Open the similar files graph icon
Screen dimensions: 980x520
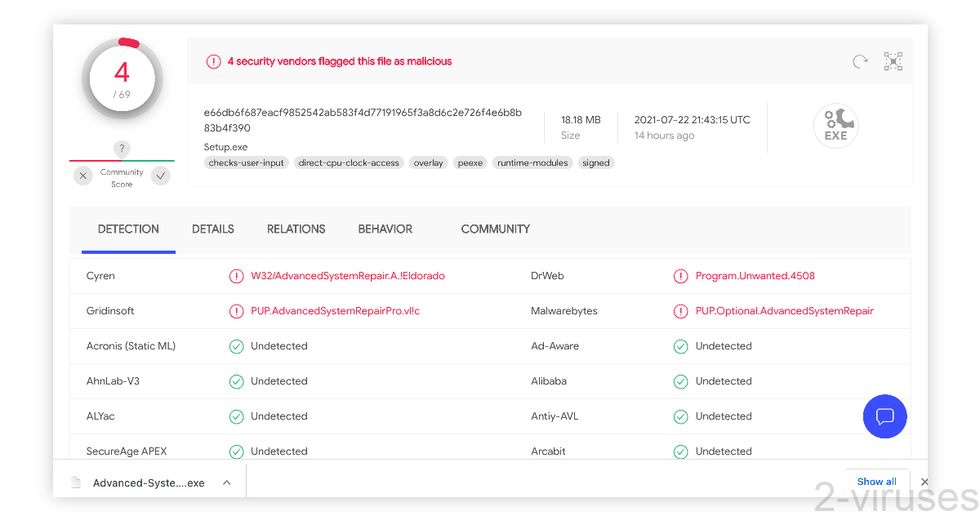(893, 61)
